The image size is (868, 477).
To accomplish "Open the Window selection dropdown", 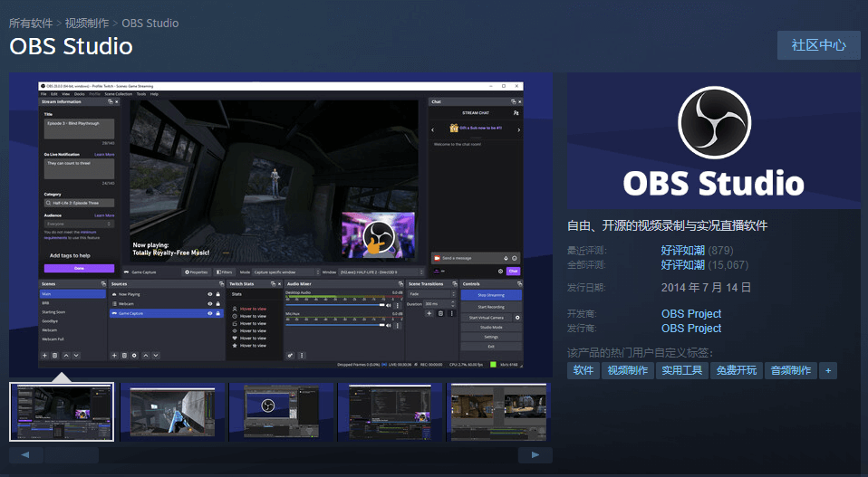I will click(381, 272).
